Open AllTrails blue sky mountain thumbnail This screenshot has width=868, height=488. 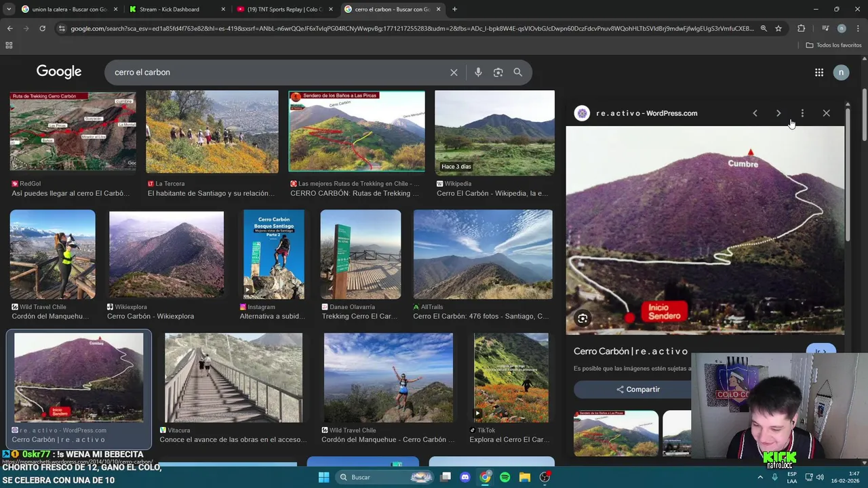point(483,255)
